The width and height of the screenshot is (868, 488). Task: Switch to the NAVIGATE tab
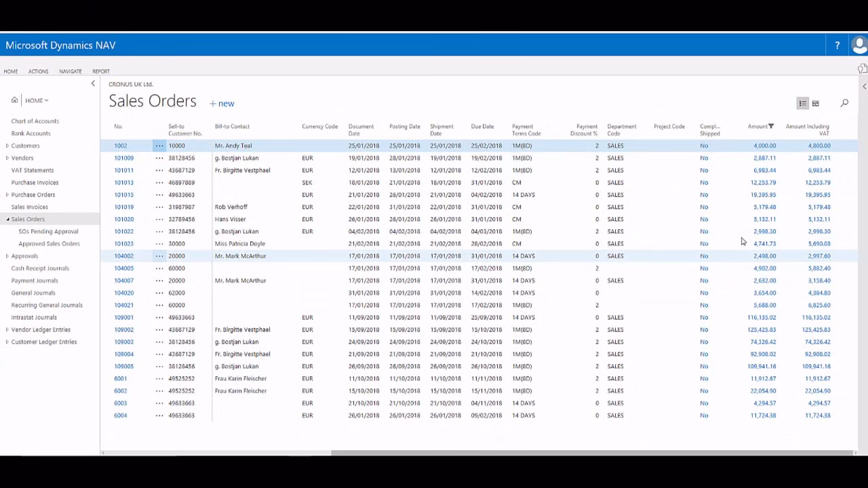tap(70, 71)
